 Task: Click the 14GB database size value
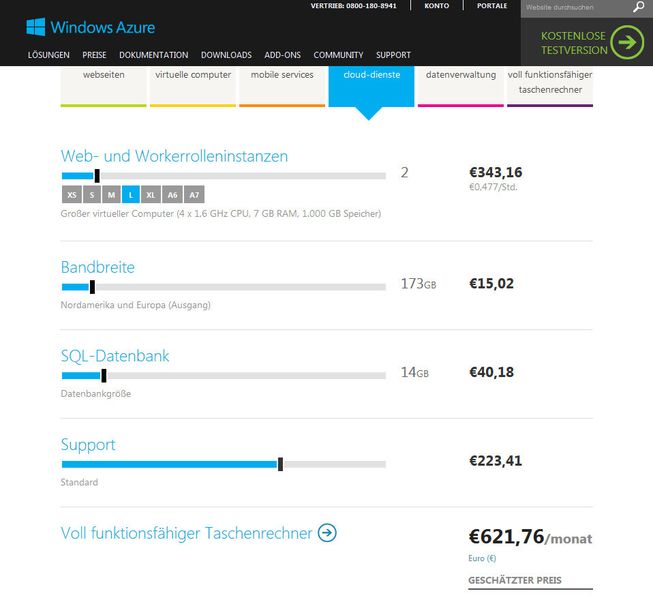click(x=415, y=372)
